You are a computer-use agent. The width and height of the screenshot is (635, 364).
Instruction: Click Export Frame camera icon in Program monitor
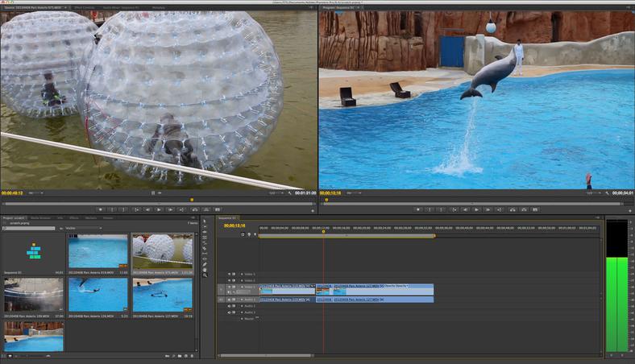pyautogui.click(x=537, y=209)
